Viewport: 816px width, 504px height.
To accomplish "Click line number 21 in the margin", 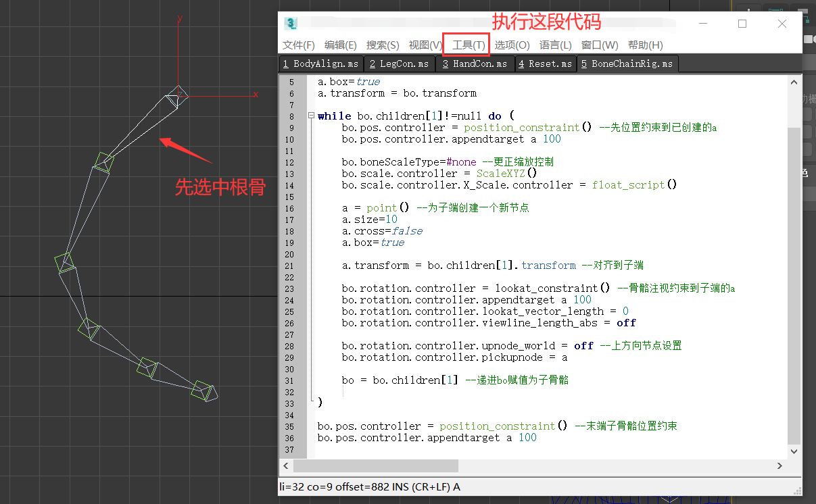I will (x=289, y=266).
